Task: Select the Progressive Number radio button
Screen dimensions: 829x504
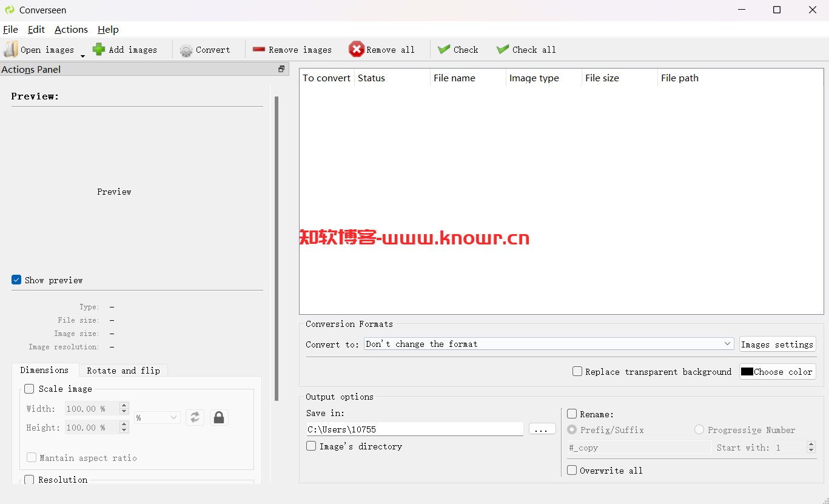Action: (x=699, y=429)
